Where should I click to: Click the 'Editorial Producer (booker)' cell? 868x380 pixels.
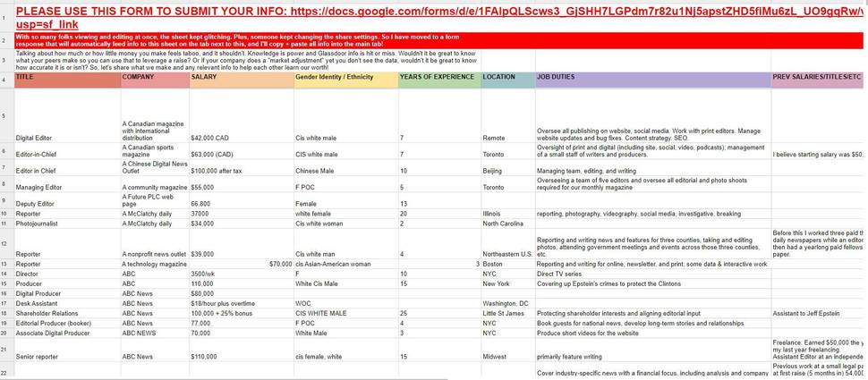click(67, 324)
